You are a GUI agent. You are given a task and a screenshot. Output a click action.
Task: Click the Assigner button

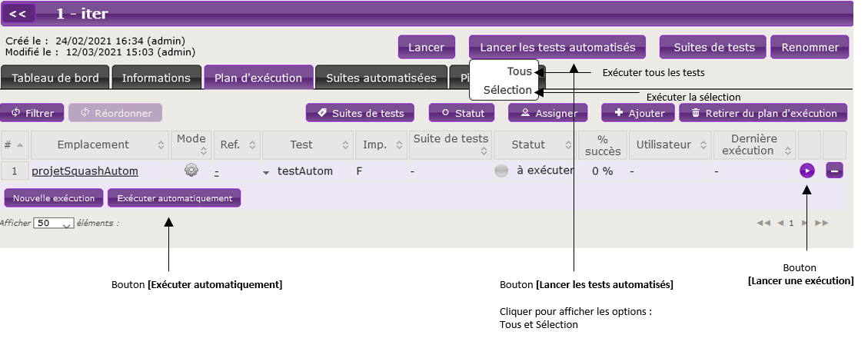[x=548, y=113]
